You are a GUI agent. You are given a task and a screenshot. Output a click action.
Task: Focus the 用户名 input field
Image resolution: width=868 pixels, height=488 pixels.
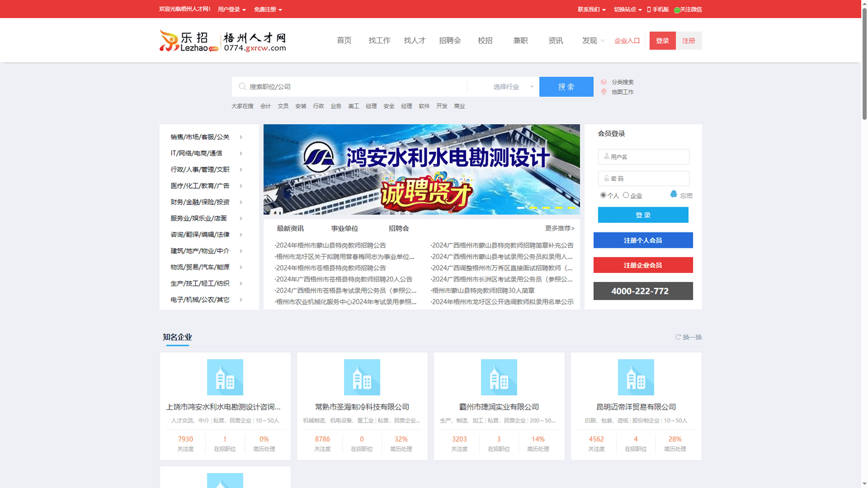tap(643, 157)
